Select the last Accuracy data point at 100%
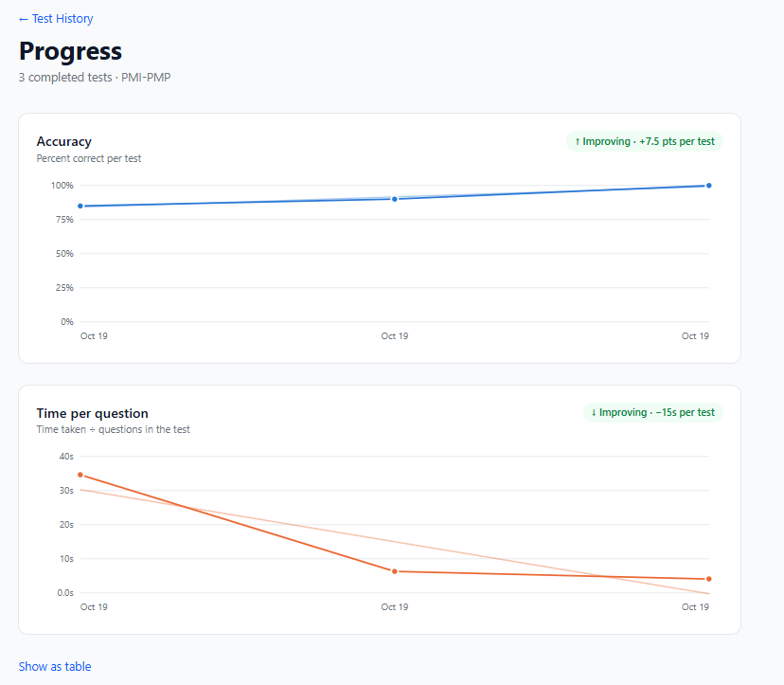This screenshot has width=784, height=685. pyautogui.click(x=708, y=186)
